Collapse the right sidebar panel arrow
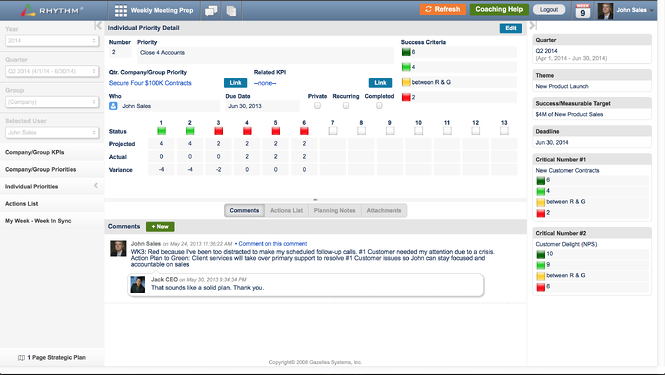The width and height of the screenshot is (665, 375). (x=533, y=25)
